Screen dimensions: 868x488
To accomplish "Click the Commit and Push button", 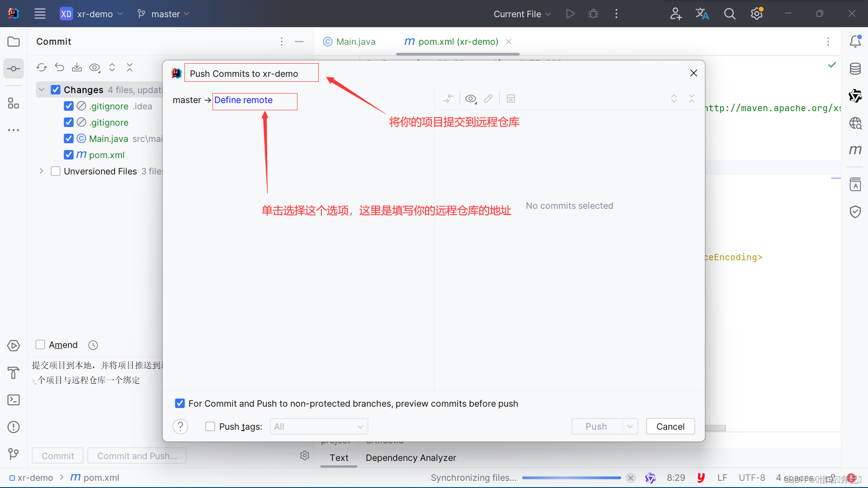I will 137,456.
